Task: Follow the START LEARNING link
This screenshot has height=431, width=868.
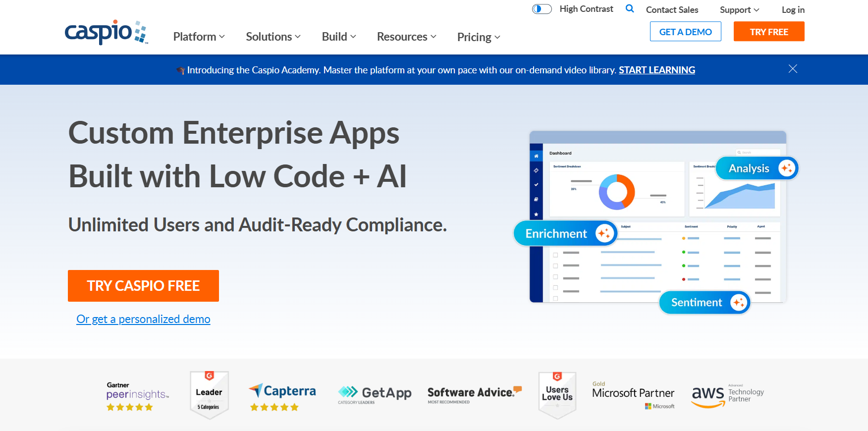Action: [x=657, y=70]
